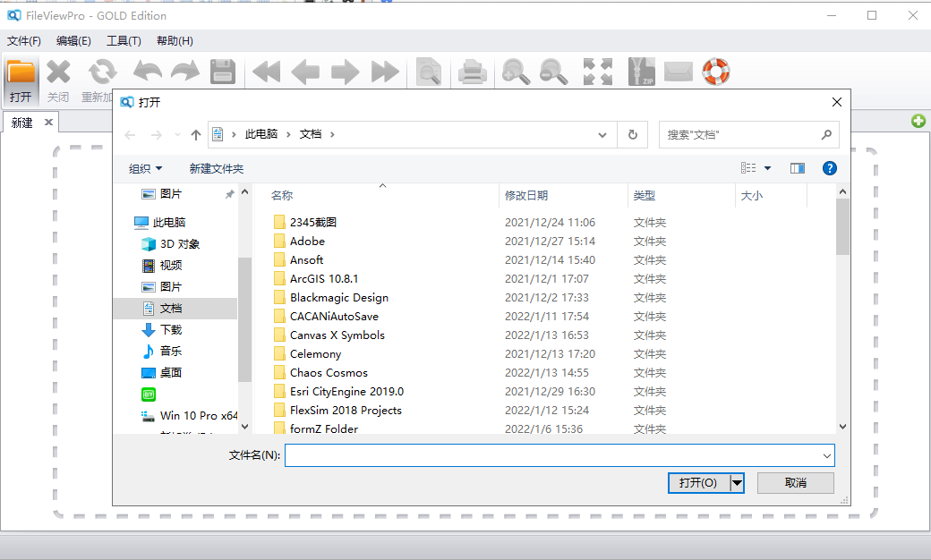Select the Blackmagic Design folder
Viewport: 931px width, 560px height.
pos(339,297)
